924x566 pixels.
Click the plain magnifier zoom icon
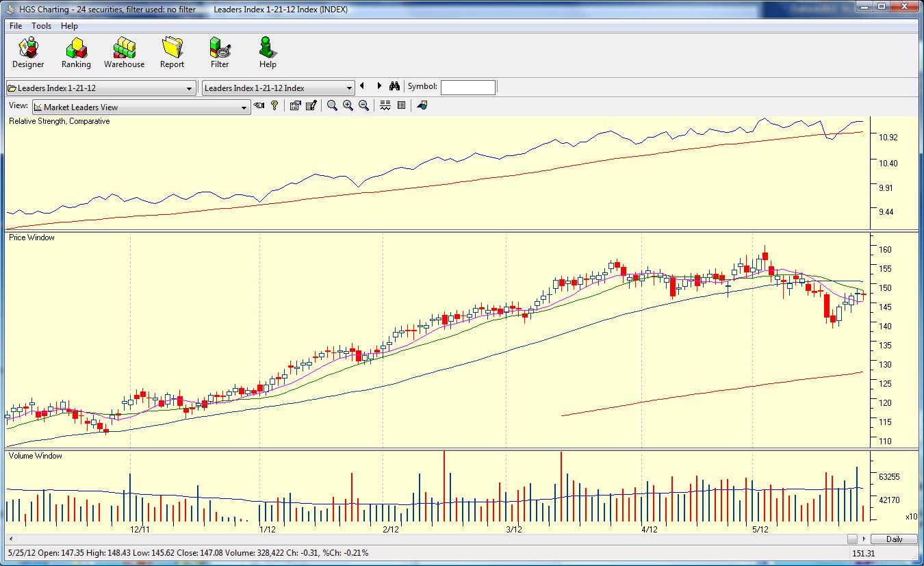coord(332,105)
